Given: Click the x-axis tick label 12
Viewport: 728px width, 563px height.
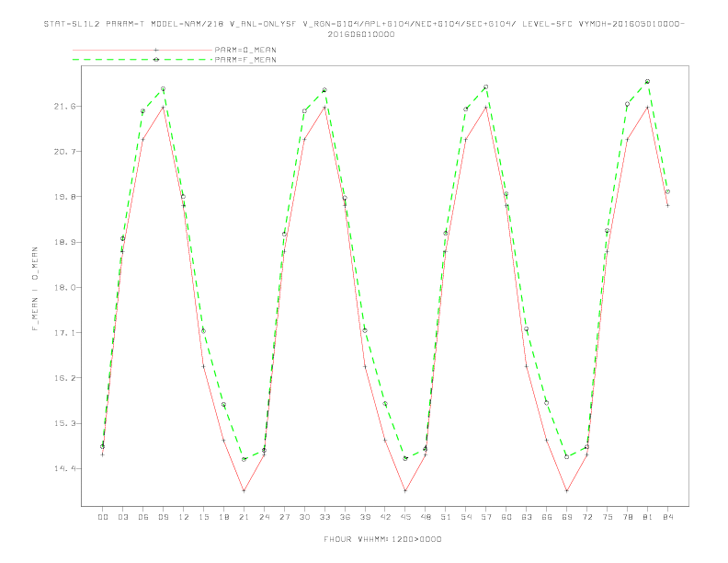Looking at the screenshot, I should click(x=184, y=517).
